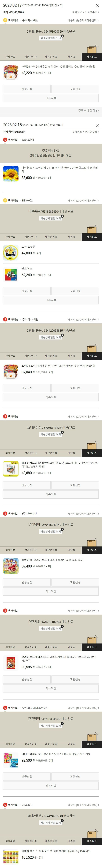This screenshot has height=868, width=102.
Task: Open the 도블 포켓몬 product thumbnail
Action: pyautogui.click(x=11, y=253)
